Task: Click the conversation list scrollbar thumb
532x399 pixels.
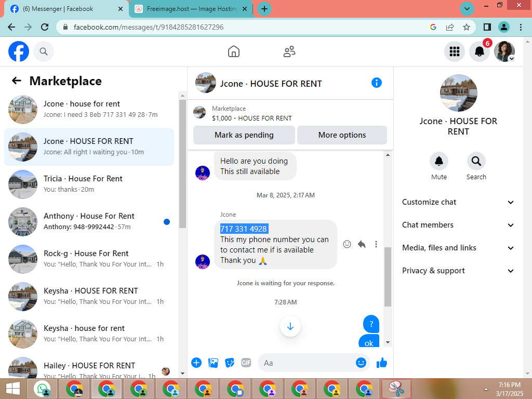Action: tap(182, 164)
